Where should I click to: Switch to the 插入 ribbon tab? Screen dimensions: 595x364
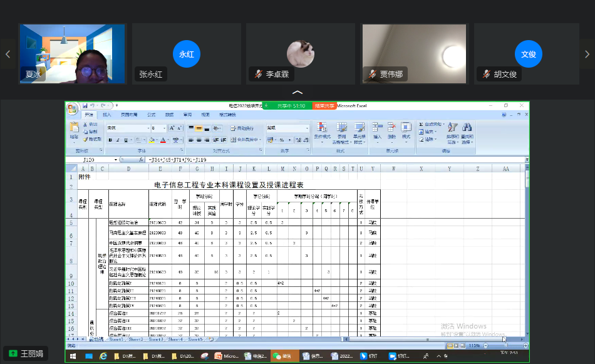[107, 115]
